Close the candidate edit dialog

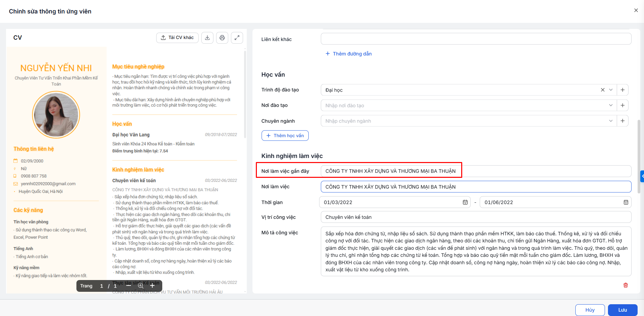(x=636, y=10)
